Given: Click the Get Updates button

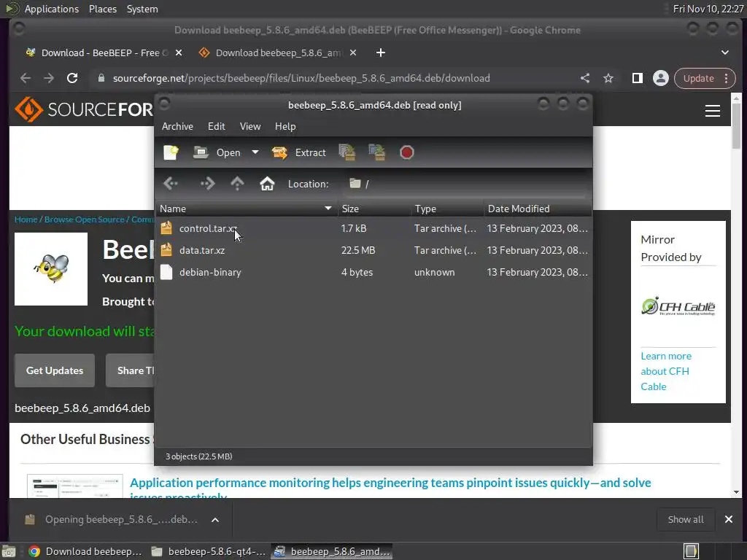Looking at the screenshot, I should (x=54, y=370).
